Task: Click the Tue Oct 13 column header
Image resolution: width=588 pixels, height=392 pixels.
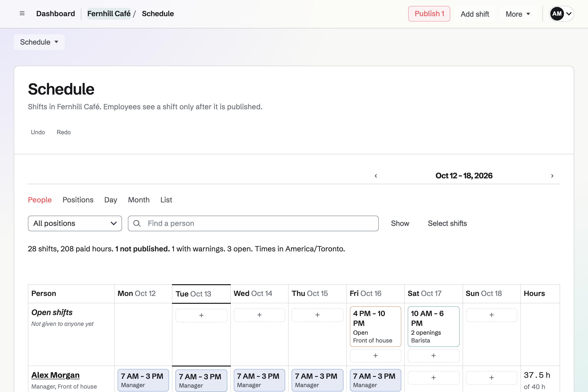Action: [x=201, y=294]
